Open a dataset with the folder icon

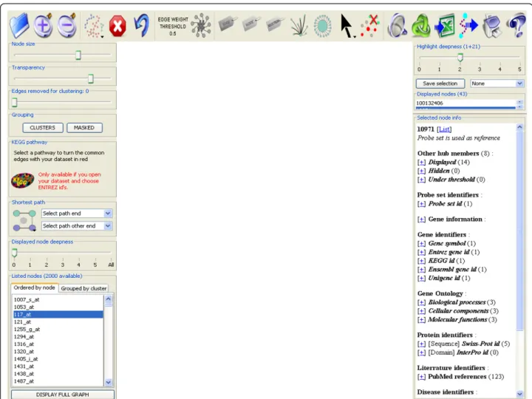19,25
